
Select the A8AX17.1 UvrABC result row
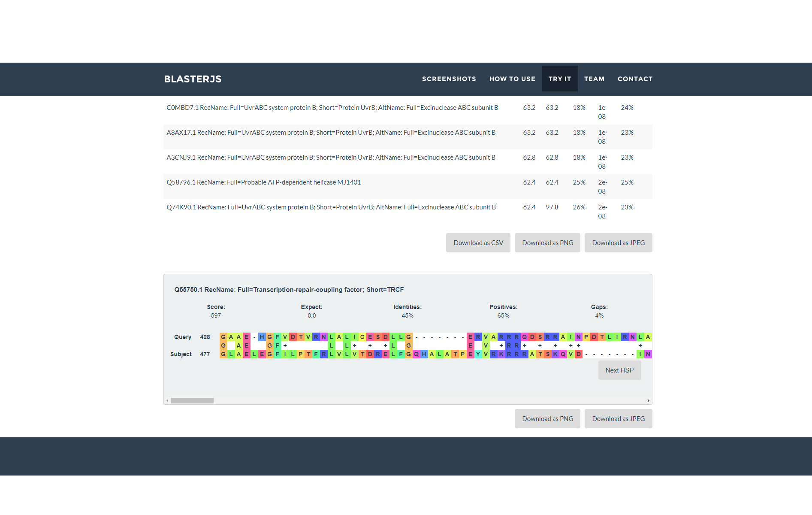coord(331,133)
